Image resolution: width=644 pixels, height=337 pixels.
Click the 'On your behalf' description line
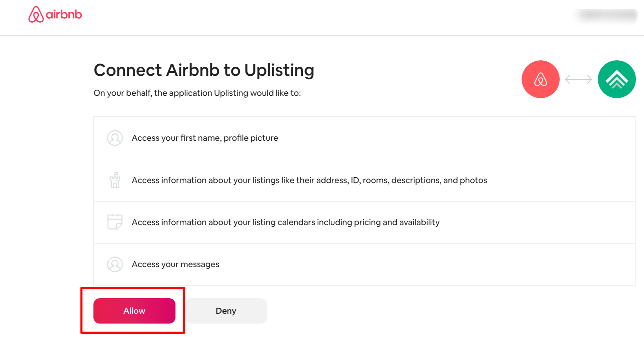click(x=197, y=93)
